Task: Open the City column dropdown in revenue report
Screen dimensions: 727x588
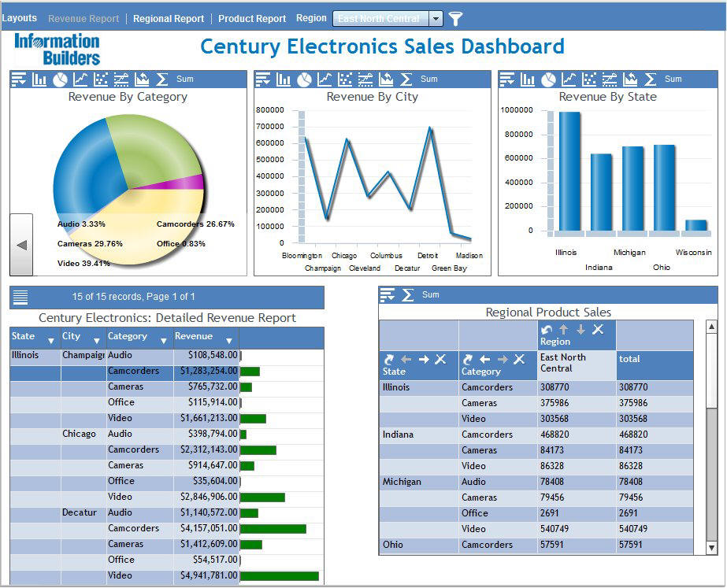Action: tap(96, 341)
